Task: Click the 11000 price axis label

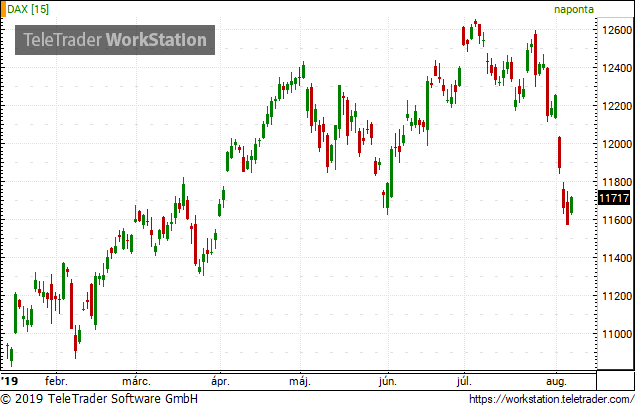Action: pos(617,334)
